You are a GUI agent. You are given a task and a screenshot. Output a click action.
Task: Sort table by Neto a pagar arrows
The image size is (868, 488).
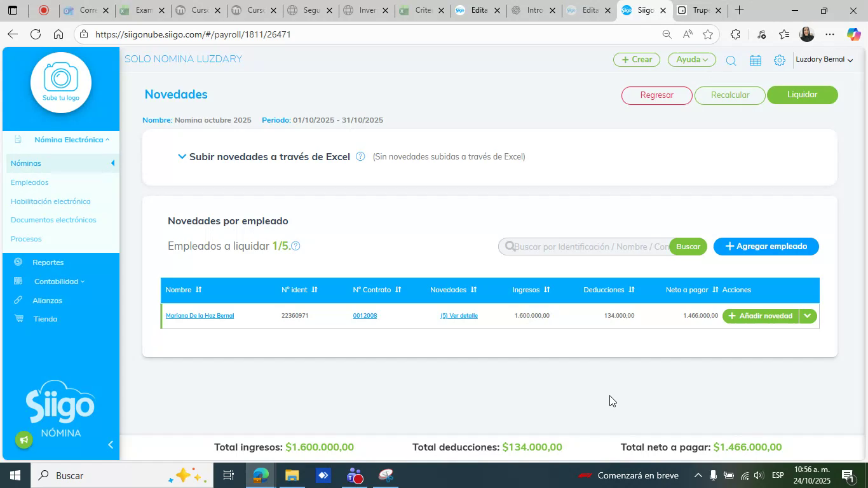(715, 290)
